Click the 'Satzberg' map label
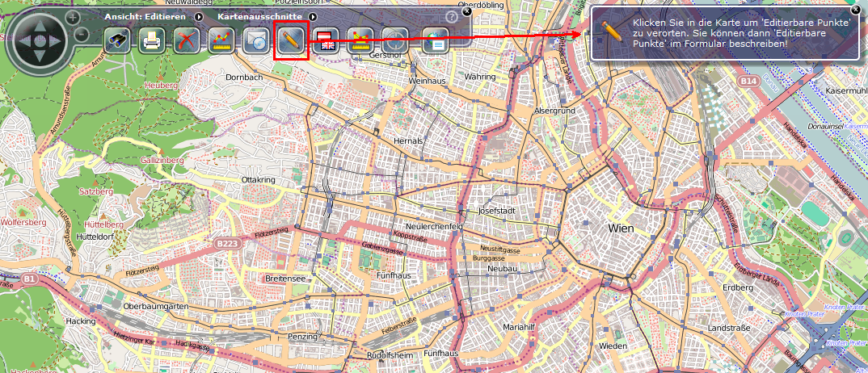This screenshot has height=373, width=868. (96, 192)
